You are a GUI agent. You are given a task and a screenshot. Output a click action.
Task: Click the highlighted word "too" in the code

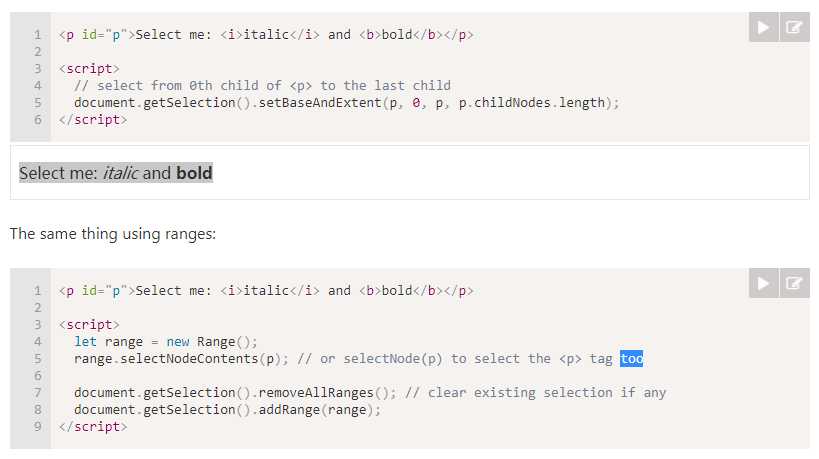pyautogui.click(x=631, y=359)
